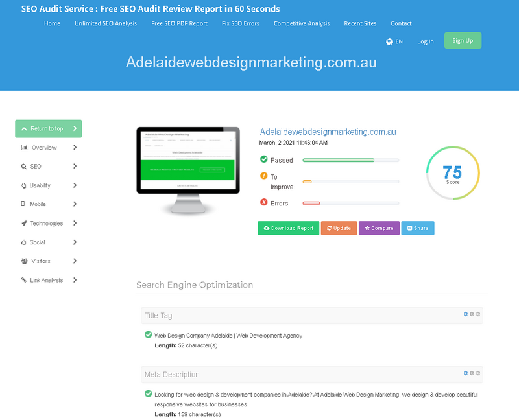This screenshot has width=519, height=420.
Task: Open Competitive Analysis from the top menu
Action: coord(302,23)
